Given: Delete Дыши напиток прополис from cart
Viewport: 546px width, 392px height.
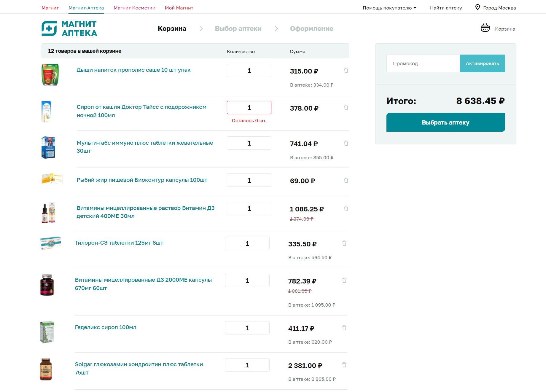Looking at the screenshot, I should 346,71.
